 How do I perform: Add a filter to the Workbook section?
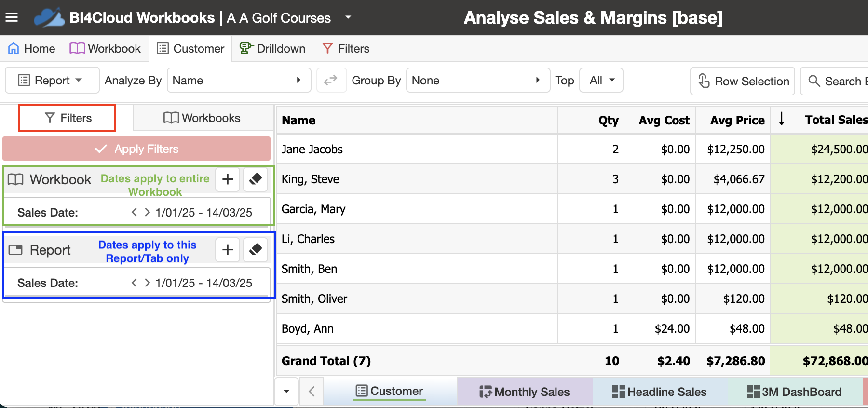[228, 179]
